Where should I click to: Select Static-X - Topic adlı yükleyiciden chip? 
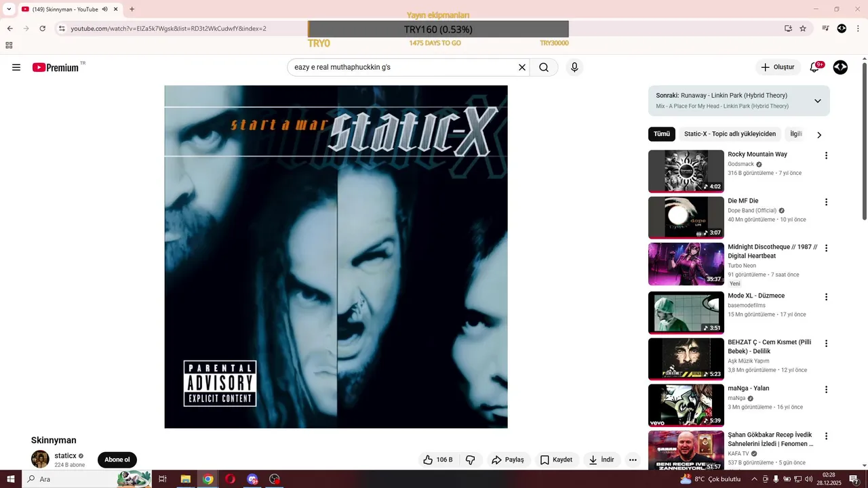click(x=730, y=134)
